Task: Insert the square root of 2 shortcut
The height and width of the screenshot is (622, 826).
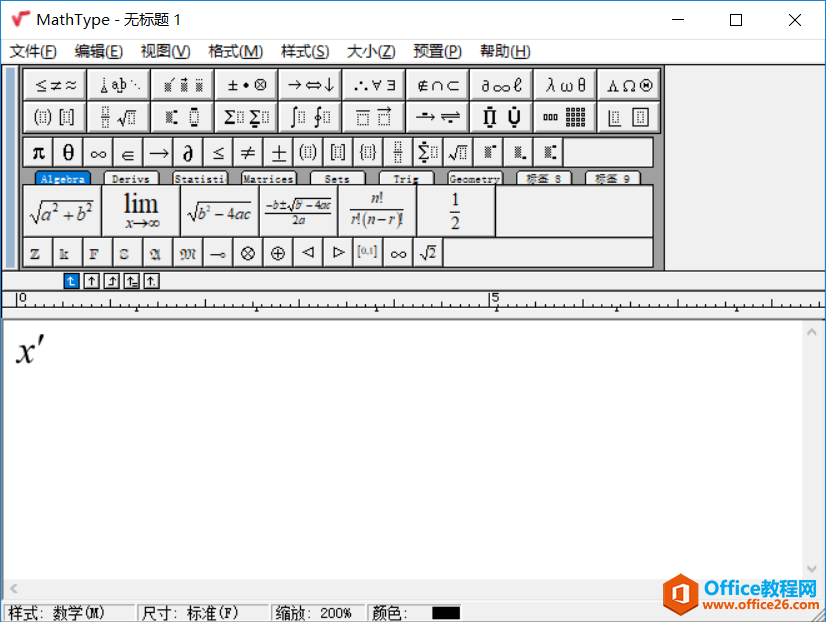Action: click(427, 253)
